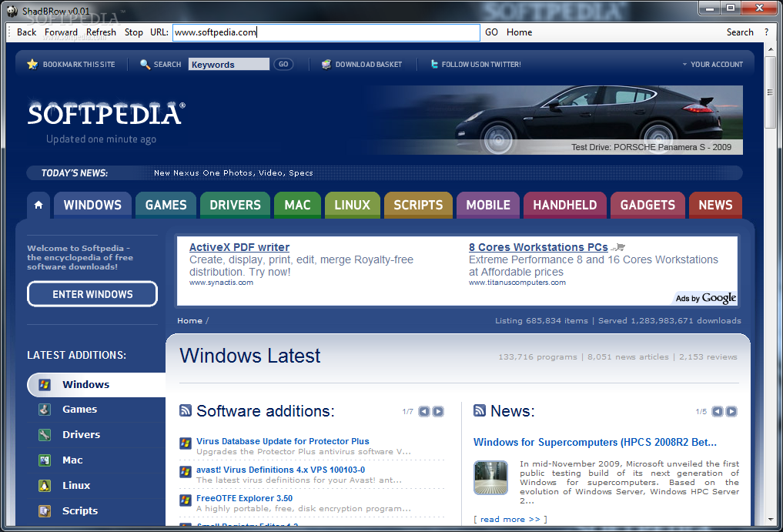Click the Keywords search box
The height and width of the screenshot is (532, 783).
pyautogui.click(x=229, y=64)
